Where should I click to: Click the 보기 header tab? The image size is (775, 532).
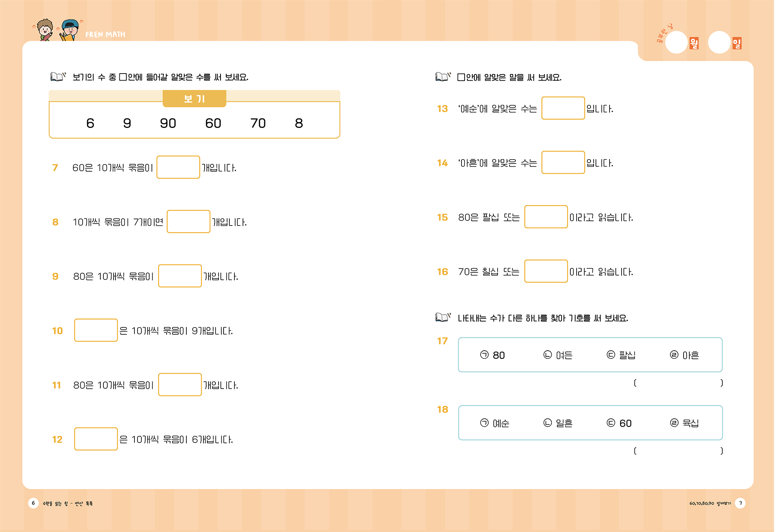[x=194, y=98]
